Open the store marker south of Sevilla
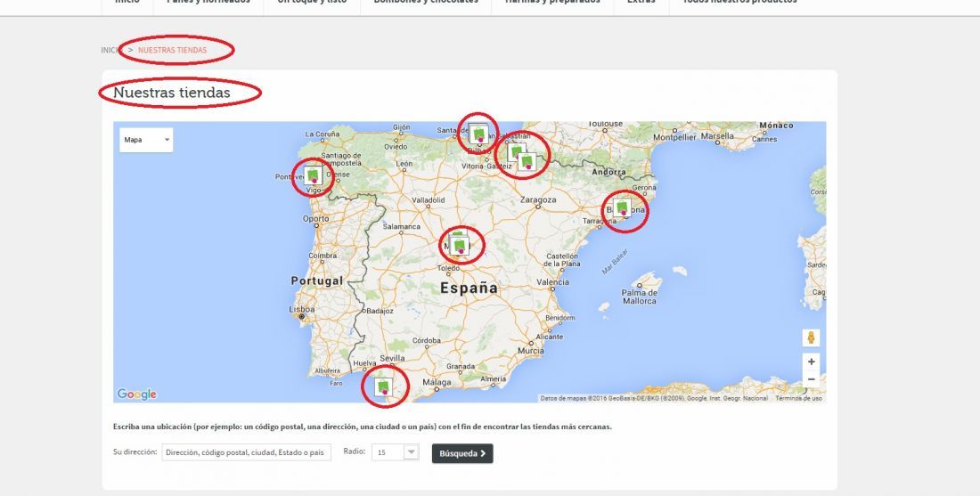The width and height of the screenshot is (980, 496). (x=384, y=386)
